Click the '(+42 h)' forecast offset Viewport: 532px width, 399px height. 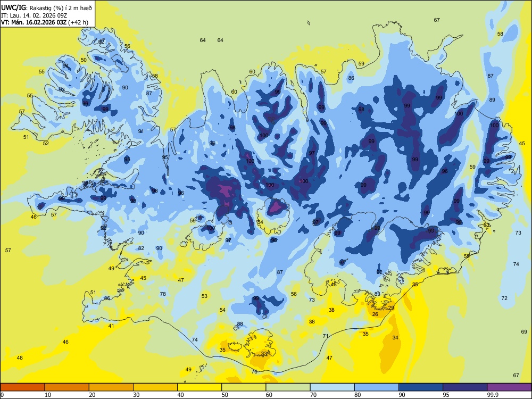point(78,22)
